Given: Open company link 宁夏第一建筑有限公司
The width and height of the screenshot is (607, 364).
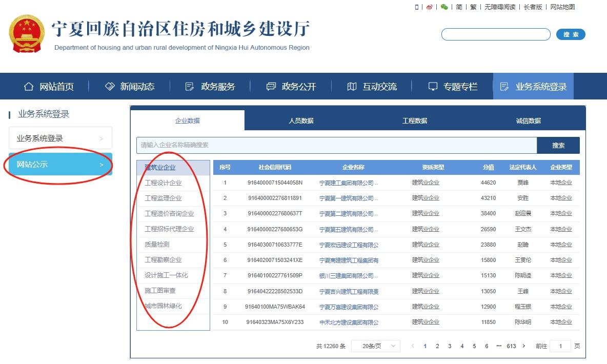Looking at the screenshot, I should [348, 198].
